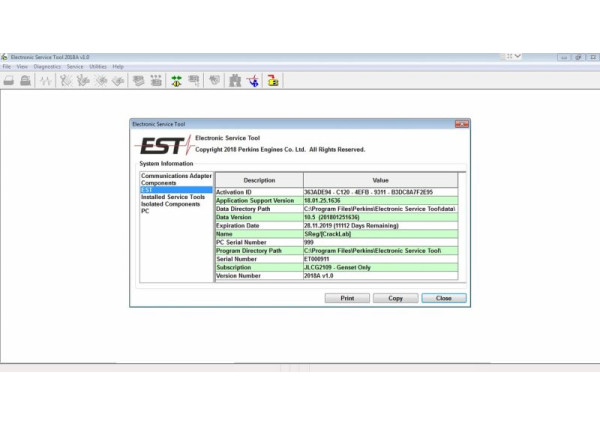Select Isolated Components in the list

pos(170,204)
